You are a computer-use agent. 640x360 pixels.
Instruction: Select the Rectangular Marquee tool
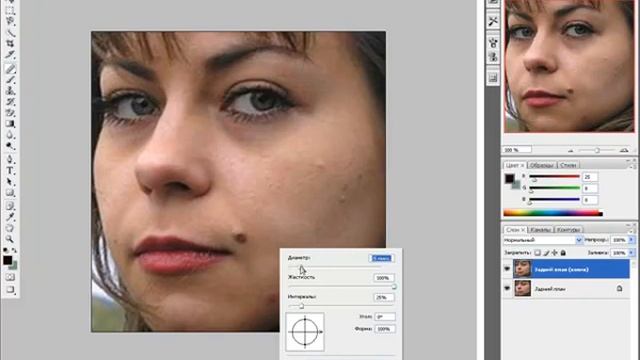point(10,11)
